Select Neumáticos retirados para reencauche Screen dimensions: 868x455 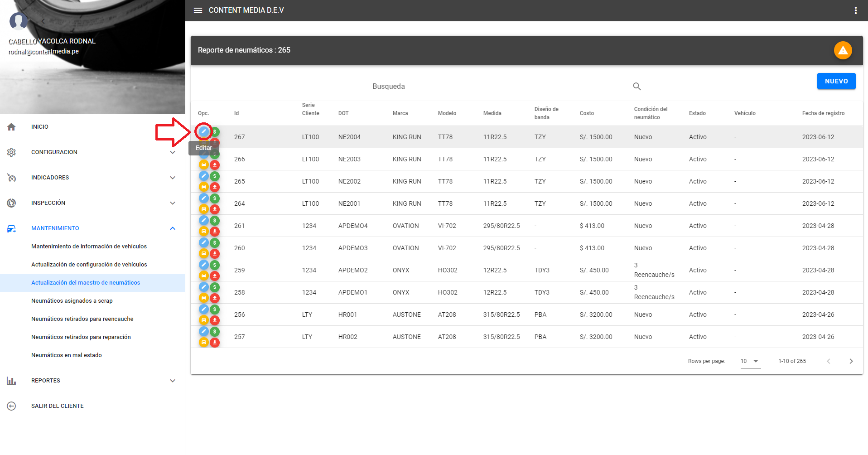82,319
